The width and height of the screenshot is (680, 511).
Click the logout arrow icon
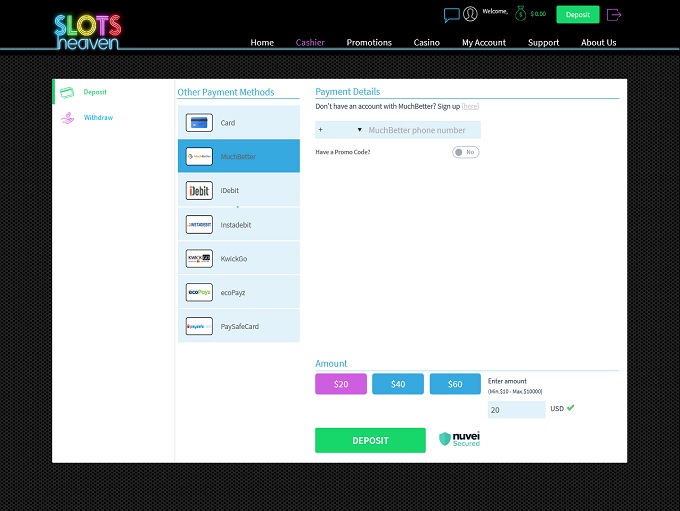614,15
